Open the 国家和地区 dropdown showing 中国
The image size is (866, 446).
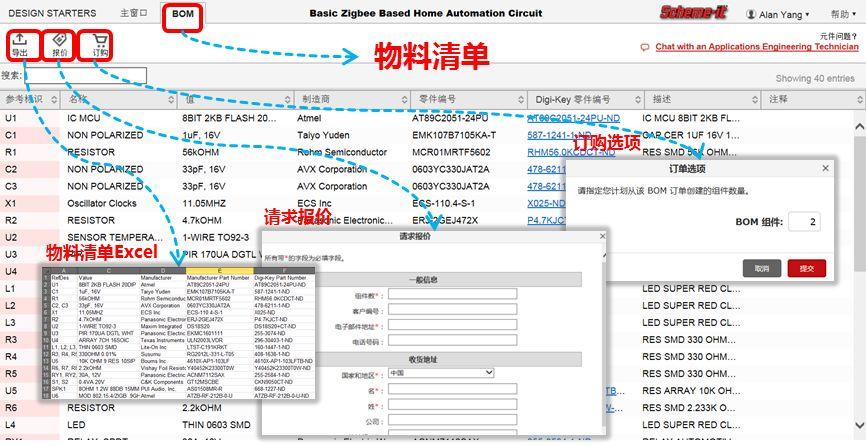[x=441, y=373]
